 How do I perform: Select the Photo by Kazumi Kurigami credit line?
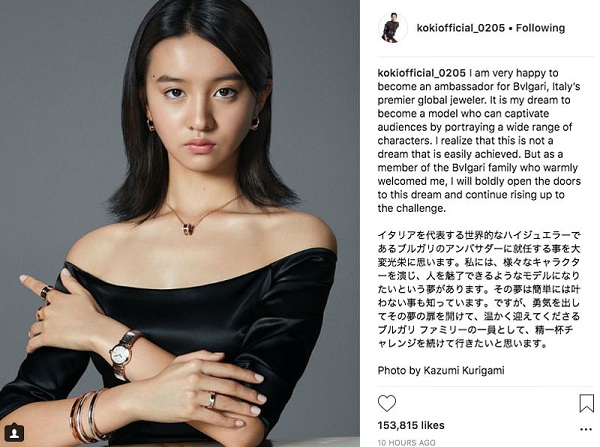[441, 370]
